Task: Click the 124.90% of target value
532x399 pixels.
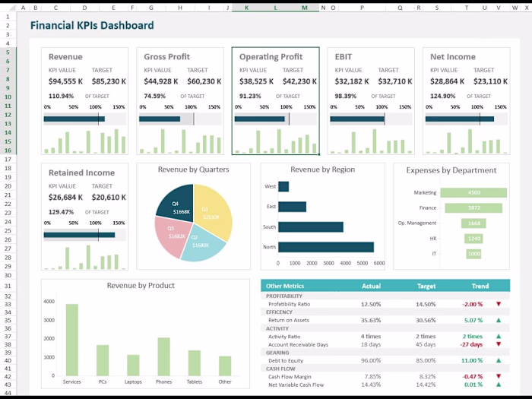Action: (x=443, y=96)
